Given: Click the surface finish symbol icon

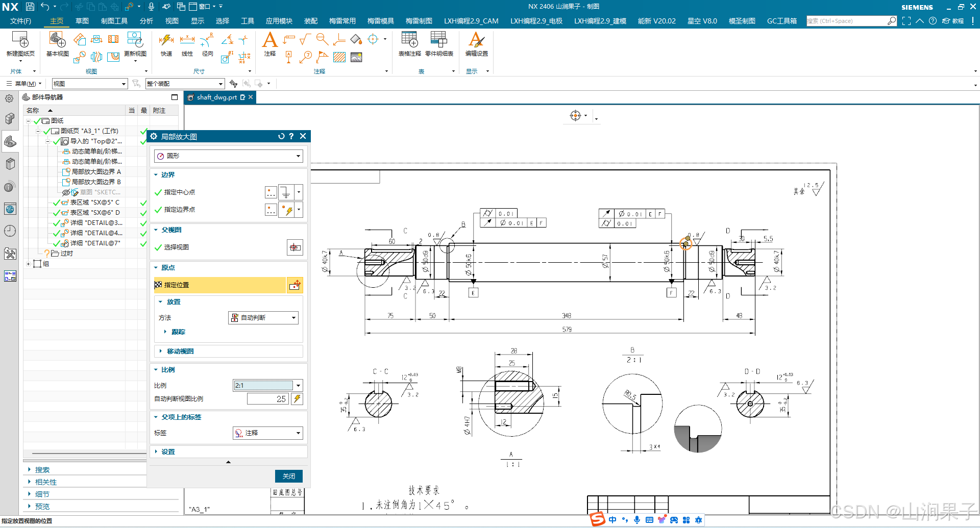Looking at the screenshot, I should tap(305, 39).
